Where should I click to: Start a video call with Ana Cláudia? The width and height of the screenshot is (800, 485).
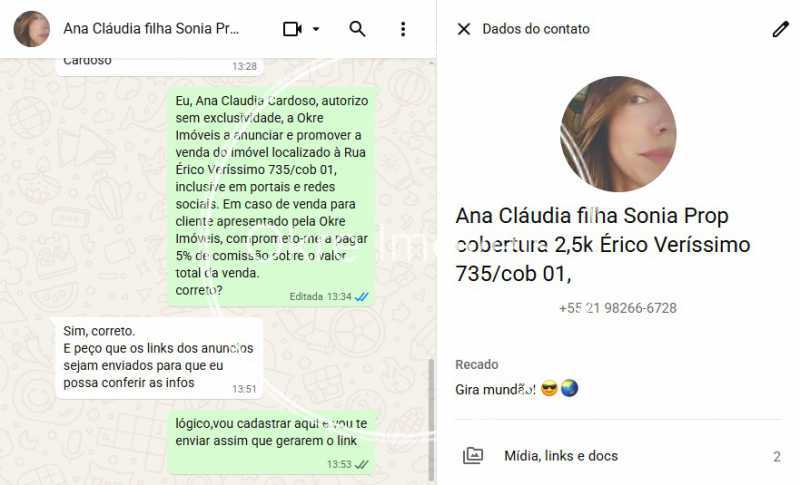[x=292, y=29]
